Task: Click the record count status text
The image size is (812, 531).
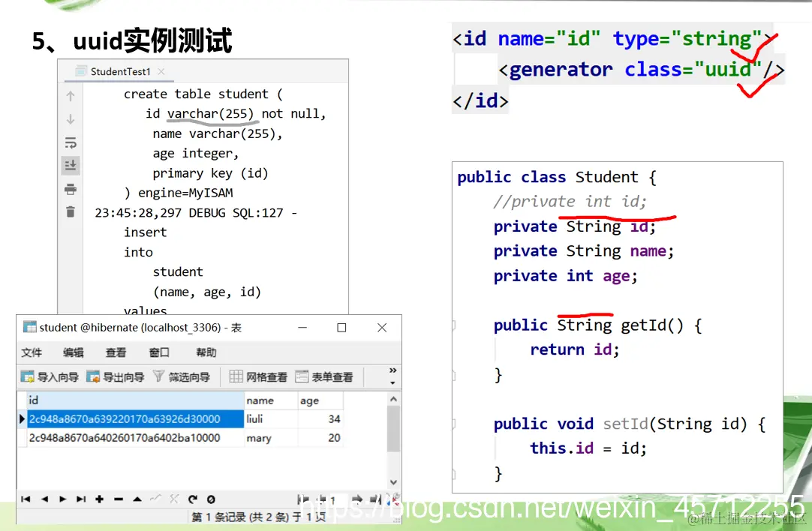Action: pos(258,517)
